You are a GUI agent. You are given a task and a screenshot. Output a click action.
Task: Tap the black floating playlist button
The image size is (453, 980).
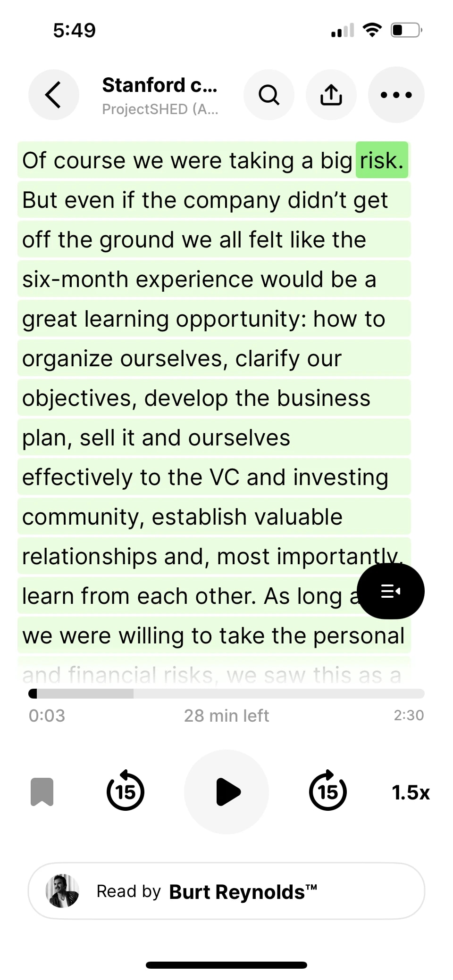(391, 591)
